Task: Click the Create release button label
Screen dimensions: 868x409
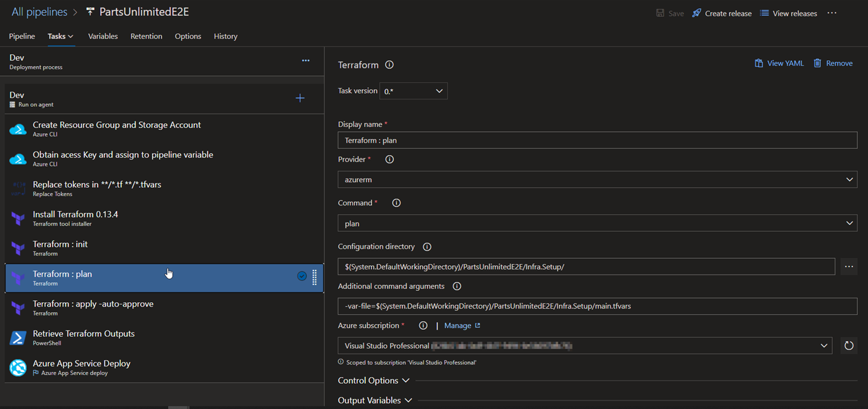Action: [728, 13]
